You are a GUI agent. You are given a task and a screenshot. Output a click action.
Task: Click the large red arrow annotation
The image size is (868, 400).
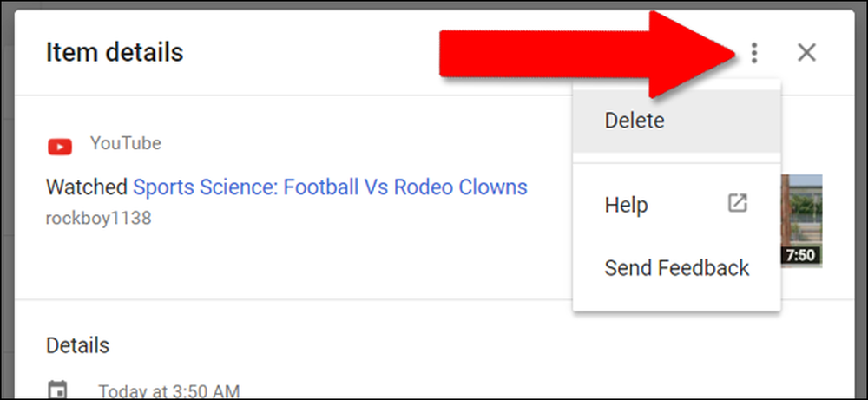click(x=588, y=54)
